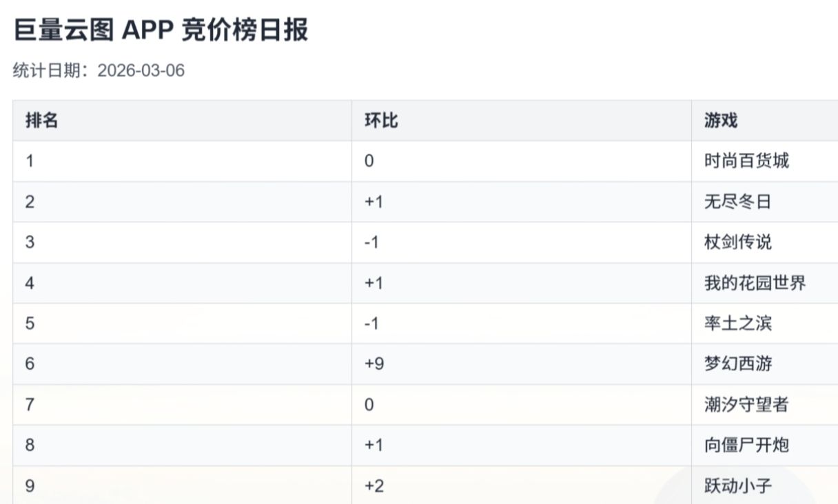This screenshot has width=838, height=504.
Task: Click the 游戏 column header
Action: coord(720,121)
